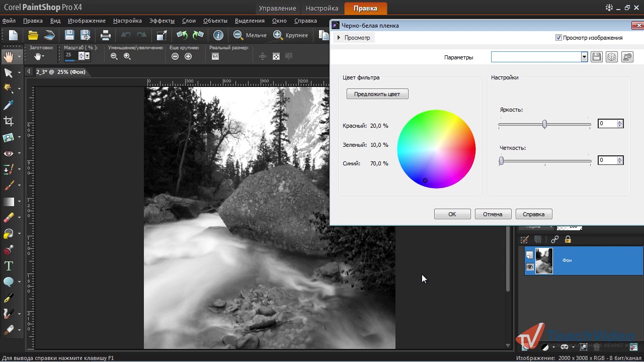Click the Отмена button
644x362 pixels.
493,214
